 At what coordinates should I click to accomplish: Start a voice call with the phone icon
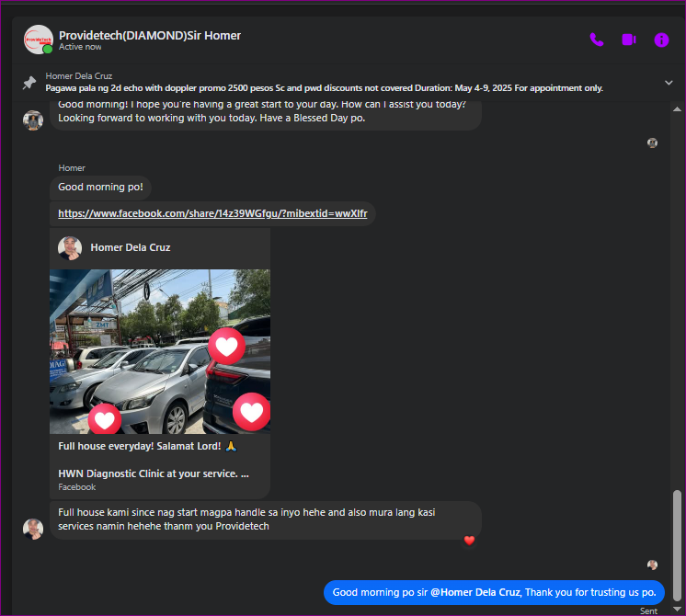point(597,40)
